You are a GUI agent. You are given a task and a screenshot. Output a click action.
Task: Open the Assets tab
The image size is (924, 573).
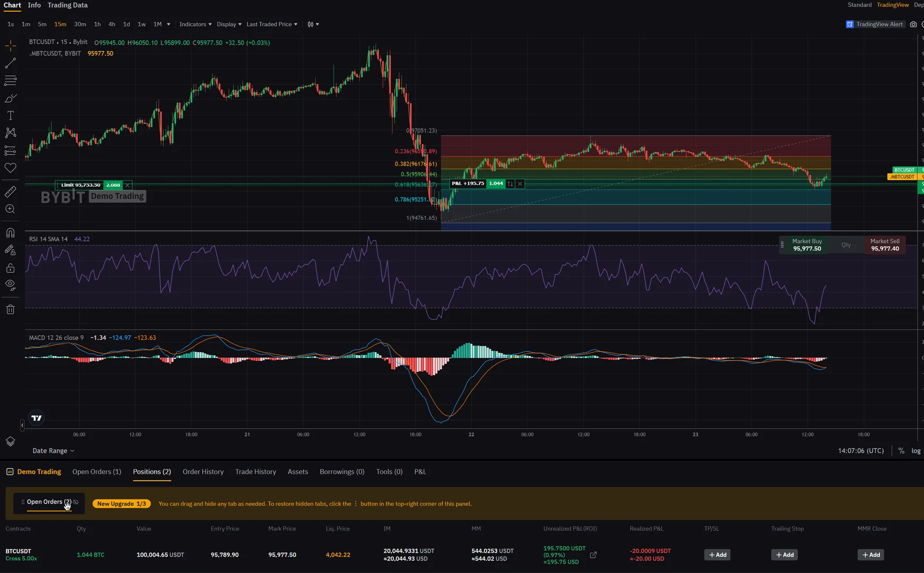point(298,472)
